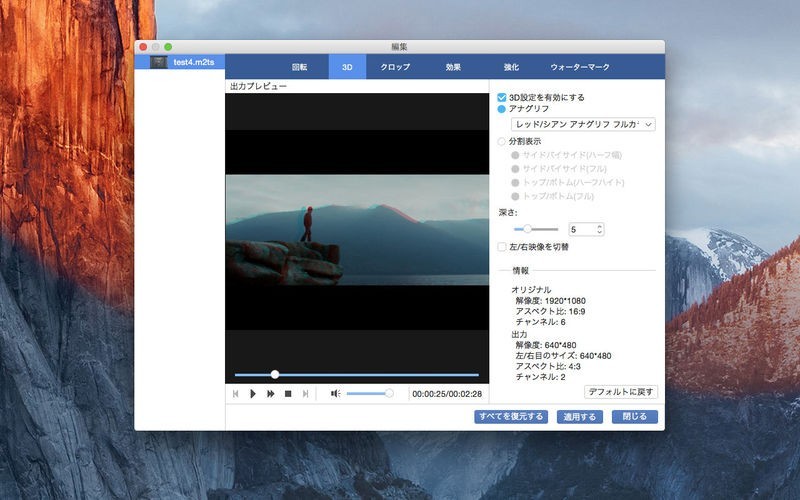Image resolution: width=800 pixels, height=500 pixels.
Task: Click the fast-forward playback icon
Action: (270, 394)
